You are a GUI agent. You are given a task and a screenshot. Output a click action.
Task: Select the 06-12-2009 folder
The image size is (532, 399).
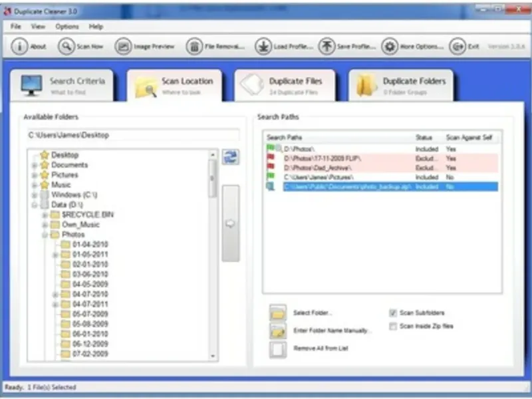click(90, 344)
